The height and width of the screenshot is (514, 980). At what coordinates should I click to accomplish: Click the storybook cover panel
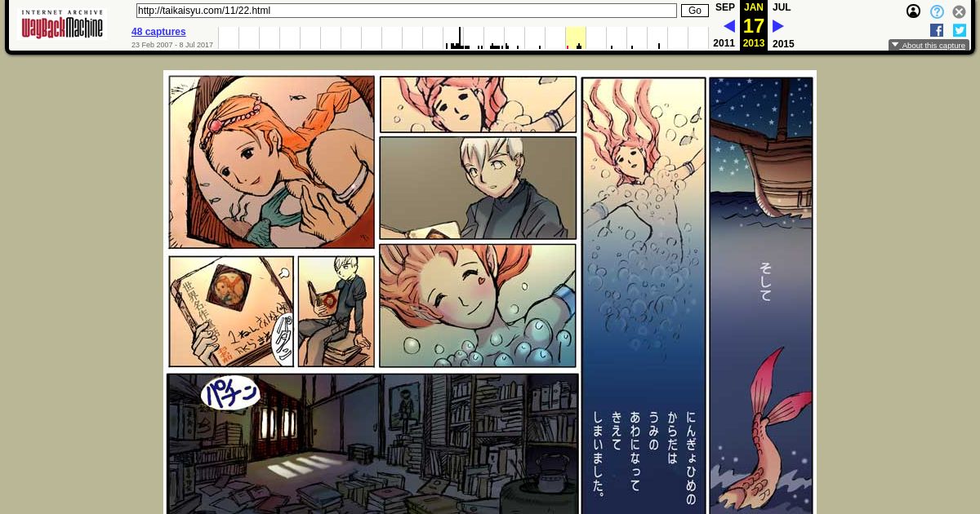click(231, 312)
